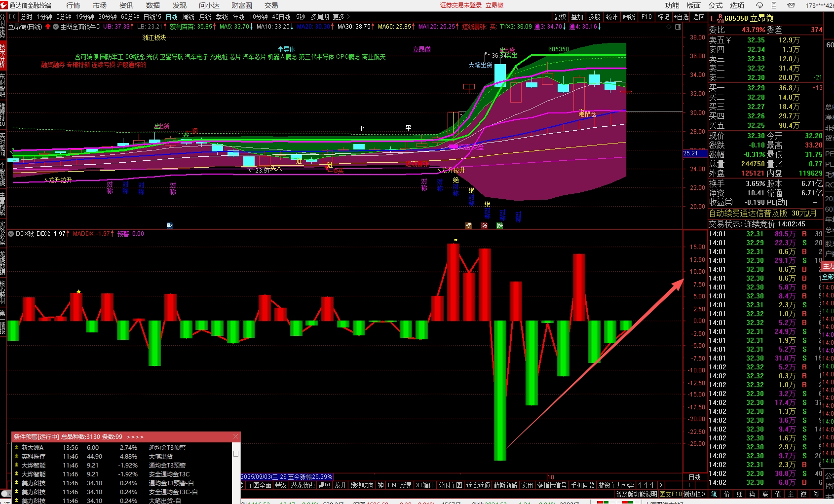The width and height of the screenshot is (834, 504).
Task: Open the customer service headset icon
Action: [x=759, y=5]
